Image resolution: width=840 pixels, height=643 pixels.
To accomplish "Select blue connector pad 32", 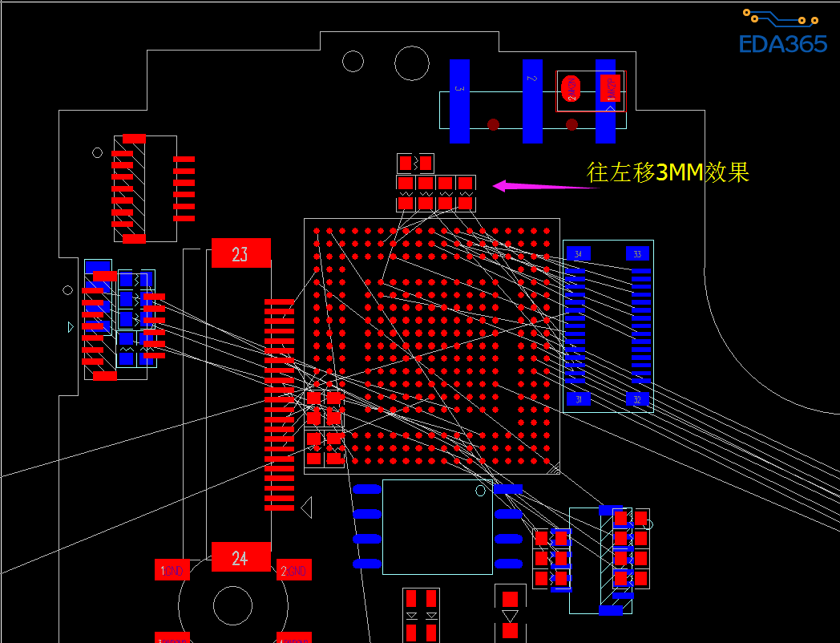I will pyautogui.click(x=637, y=399).
